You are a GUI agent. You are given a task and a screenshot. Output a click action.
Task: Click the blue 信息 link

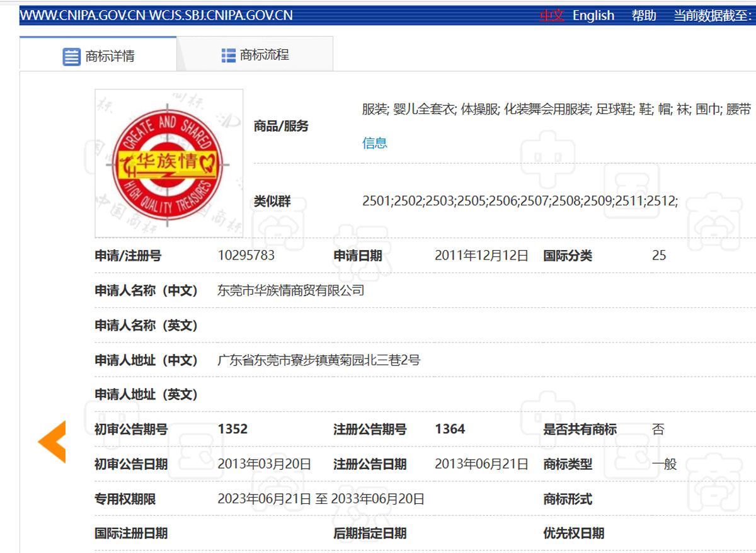(x=374, y=143)
